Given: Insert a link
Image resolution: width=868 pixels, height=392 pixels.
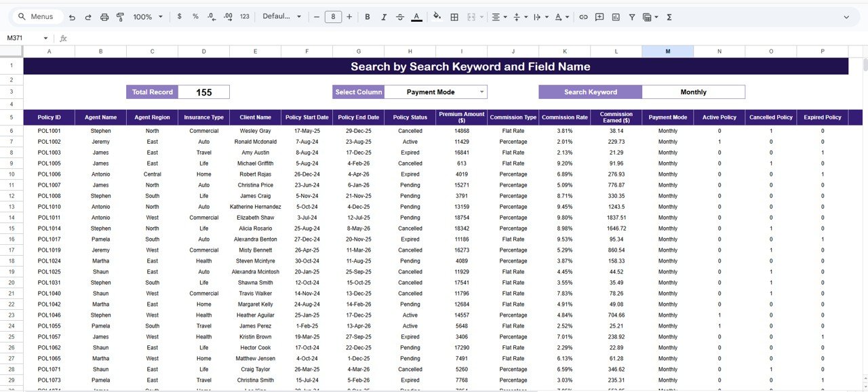Looking at the screenshot, I should point(583,16).
